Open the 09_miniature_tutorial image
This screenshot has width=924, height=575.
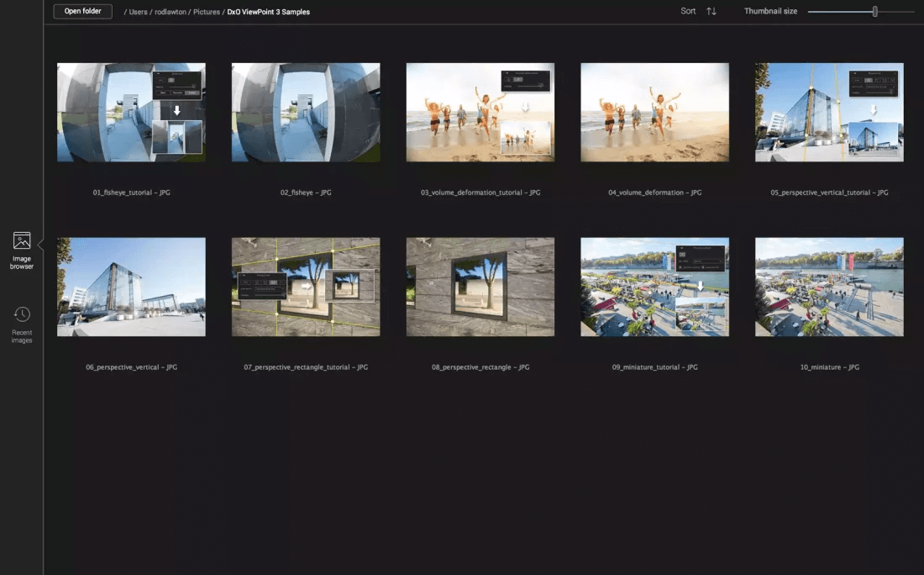tap(654, 287)
